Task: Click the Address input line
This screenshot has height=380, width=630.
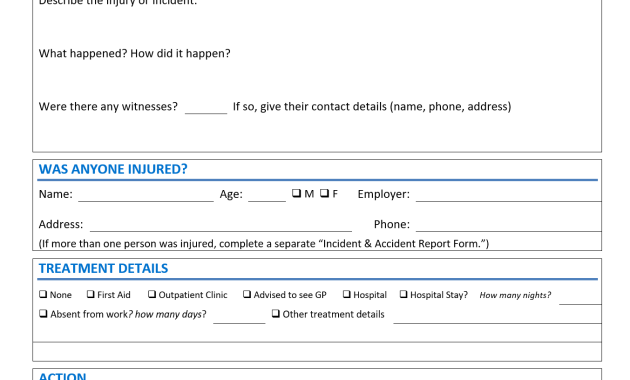Action: point(221,227)
